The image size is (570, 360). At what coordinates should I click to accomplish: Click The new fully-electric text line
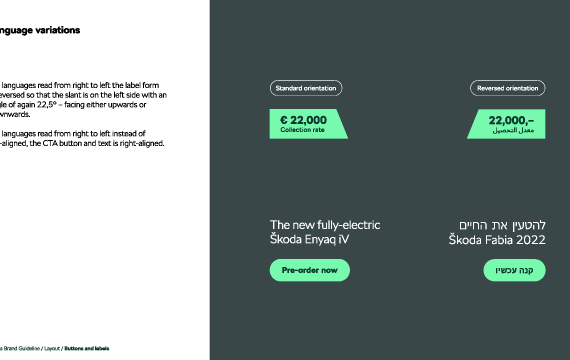325,225
